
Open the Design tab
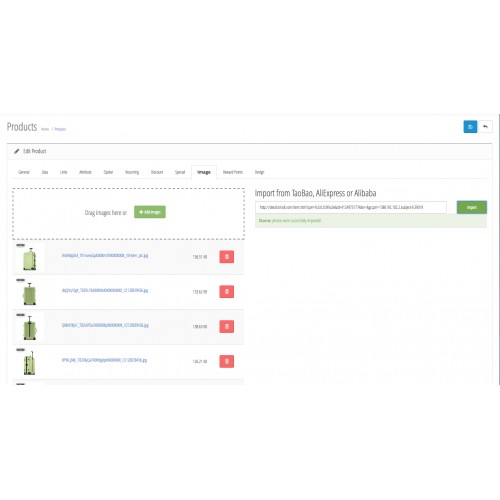pos(259,172)
